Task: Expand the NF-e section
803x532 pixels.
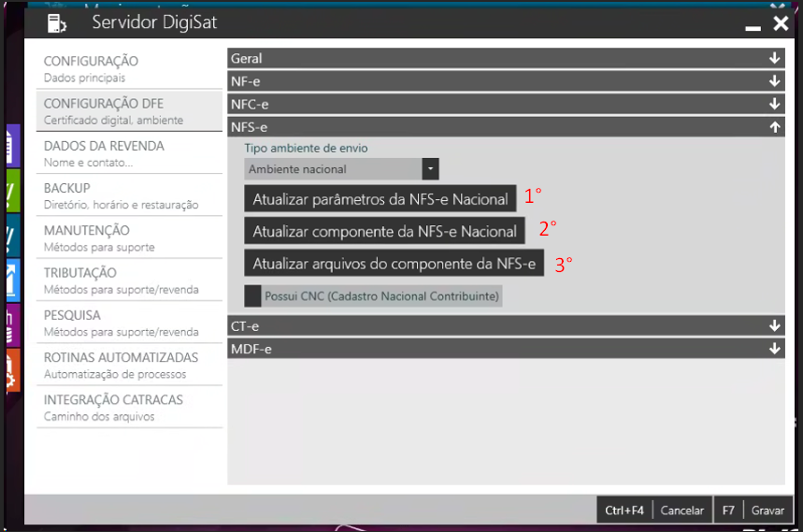Action: point(774,81)
